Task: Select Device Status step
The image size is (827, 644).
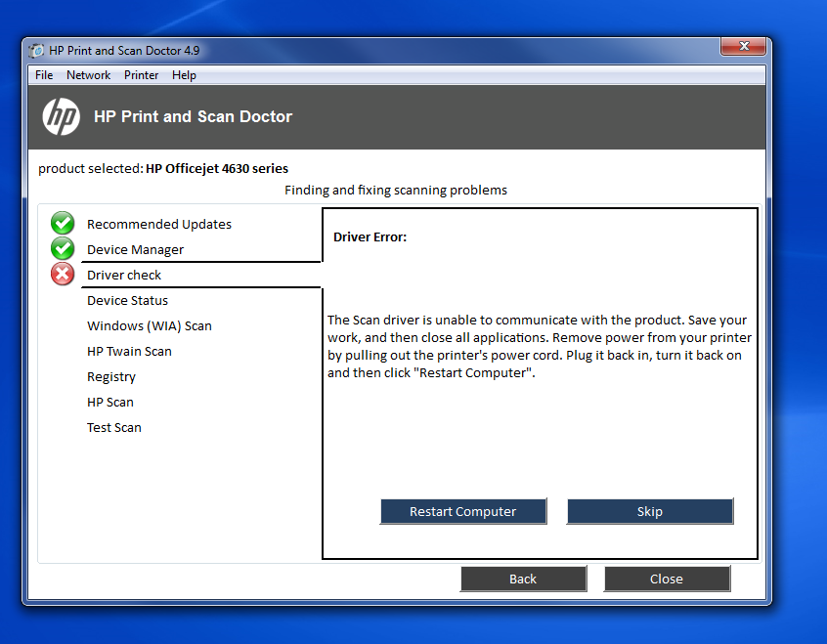Action: click(x=128, y=300)
